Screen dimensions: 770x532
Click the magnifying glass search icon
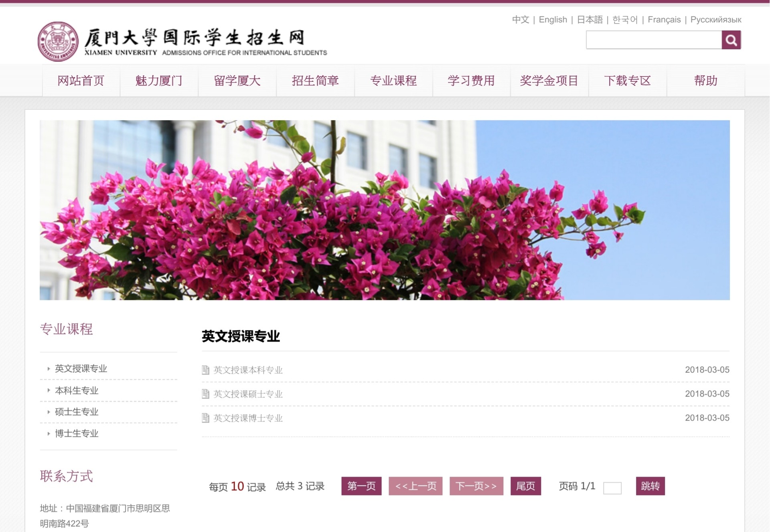tap(731, 40)
